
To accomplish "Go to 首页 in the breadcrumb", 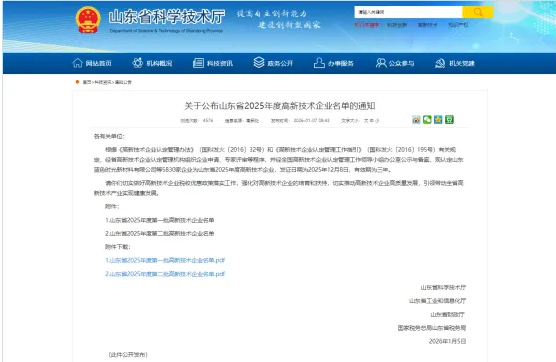I will pos(87,82).
